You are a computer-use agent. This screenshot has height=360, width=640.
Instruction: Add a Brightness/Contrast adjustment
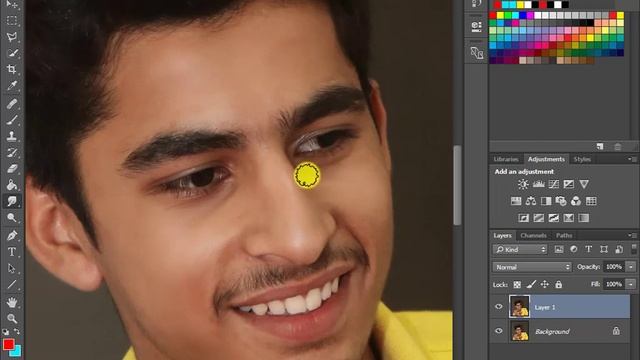(x=523, y=184)
